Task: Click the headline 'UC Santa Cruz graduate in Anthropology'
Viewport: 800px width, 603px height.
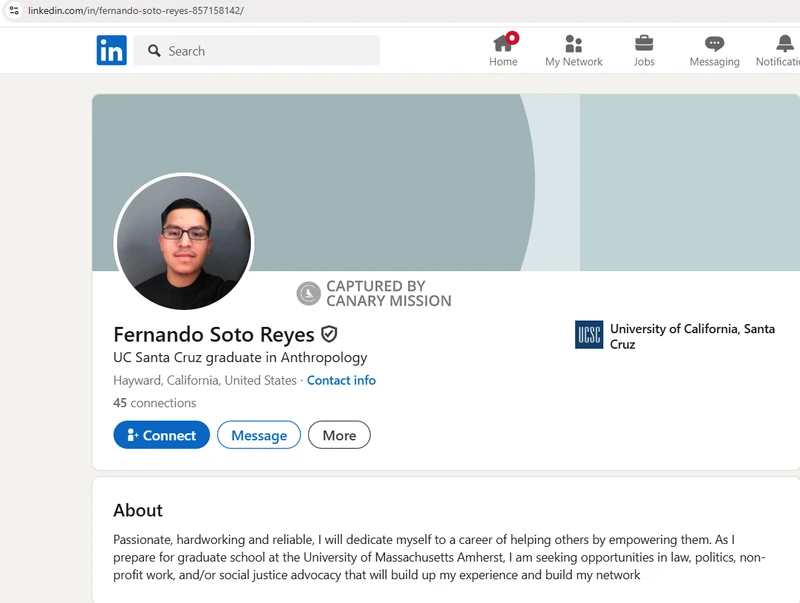Action: (240, 357)
